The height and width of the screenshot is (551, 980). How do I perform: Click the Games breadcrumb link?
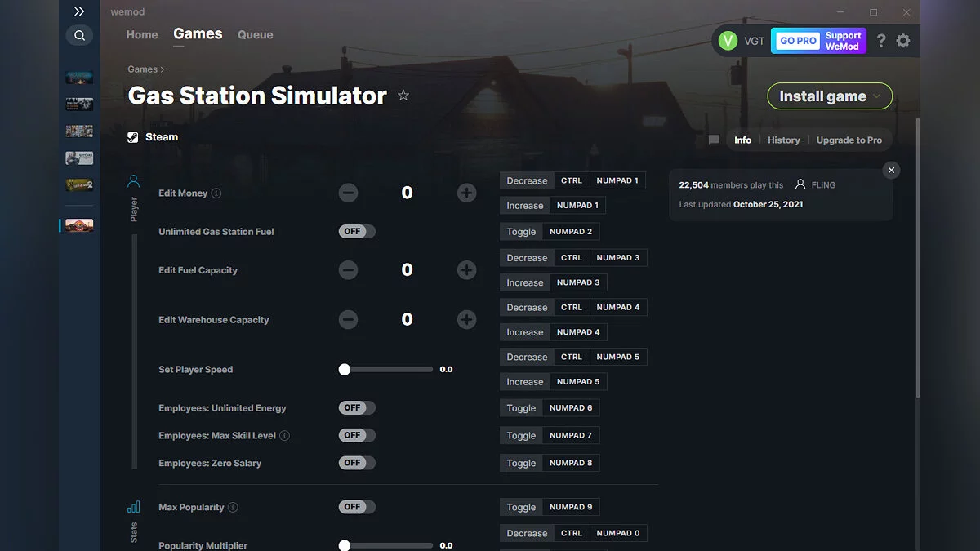click(x=143, y=69)
